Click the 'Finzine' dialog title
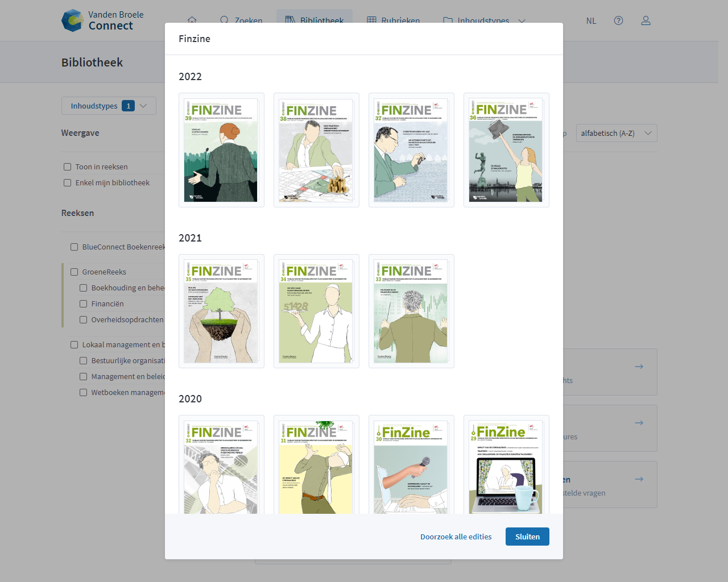This screenshot has width=728, height=582. click(195, 39)
